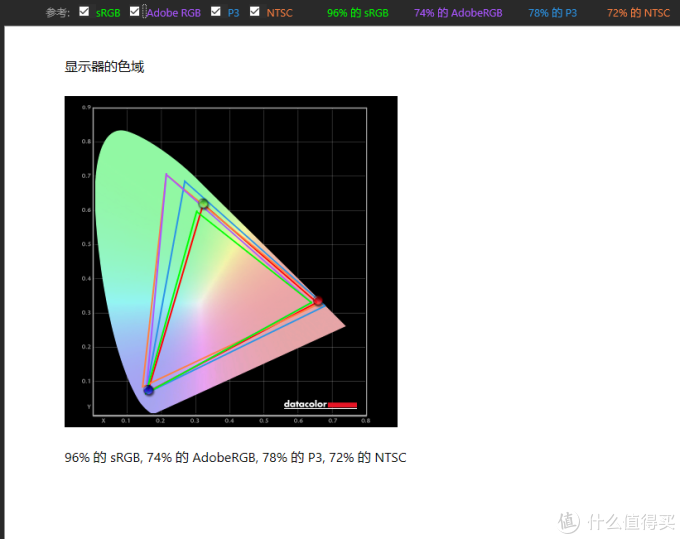Toggle the Adobe RGB reference checkbox
This screenshot has height=539, width=680.
[x=134, y=12]
